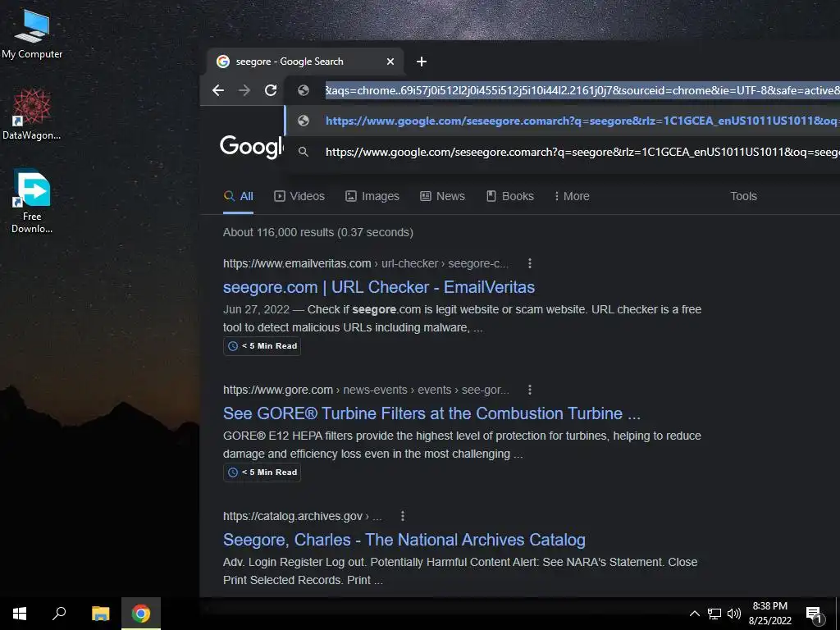Switch to Books results

[510, 196]
